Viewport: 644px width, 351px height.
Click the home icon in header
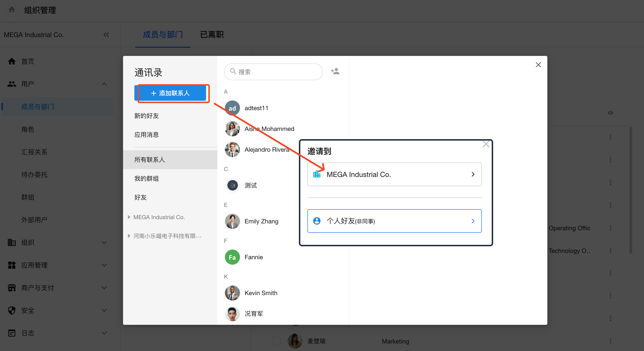pos(12,10)
